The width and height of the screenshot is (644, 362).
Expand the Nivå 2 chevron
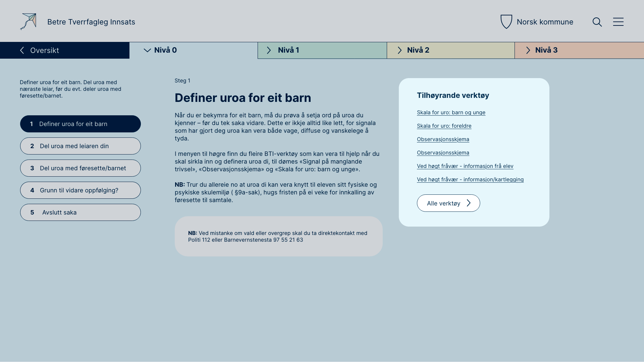click(x=399, y=50)
